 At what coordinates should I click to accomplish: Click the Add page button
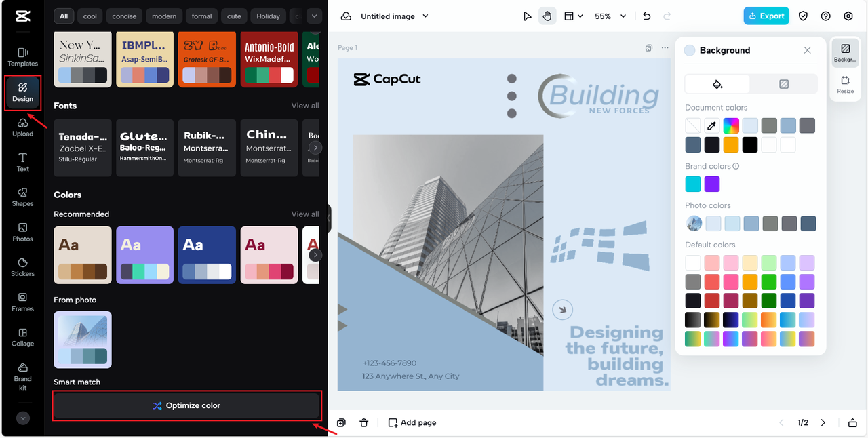pyautogui.click(x=412, y=422)
